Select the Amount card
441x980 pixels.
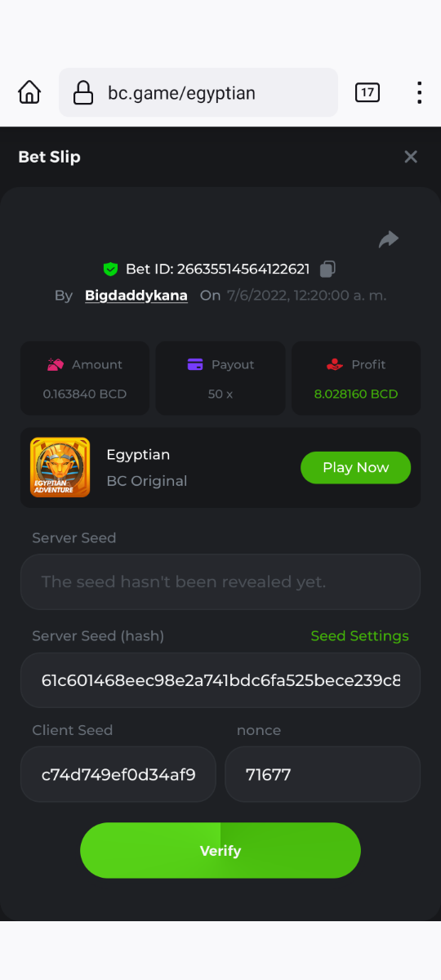tap(85, 378)
